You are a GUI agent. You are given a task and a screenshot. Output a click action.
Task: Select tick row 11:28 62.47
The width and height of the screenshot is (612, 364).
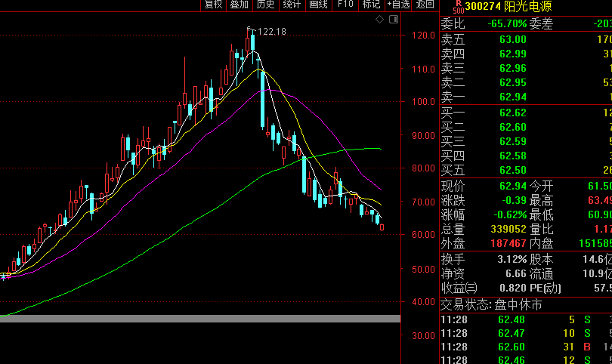click(x=526, y=334)
